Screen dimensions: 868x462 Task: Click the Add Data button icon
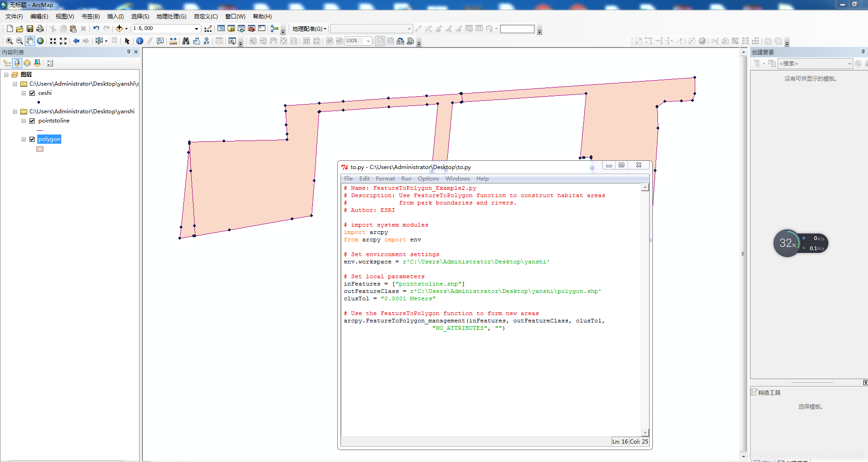coord(119,29)
